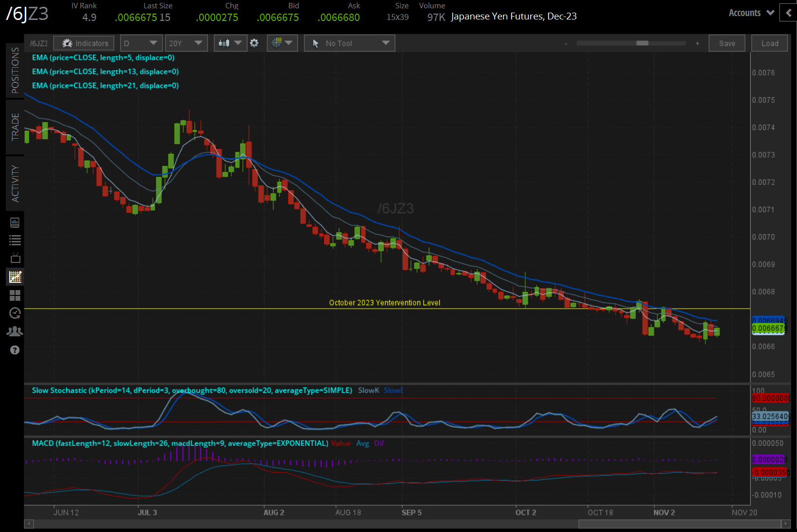This screenshot has height=532, width=797.
Task: Open the 20Y range dropdown
Action: tap(186, 43)
